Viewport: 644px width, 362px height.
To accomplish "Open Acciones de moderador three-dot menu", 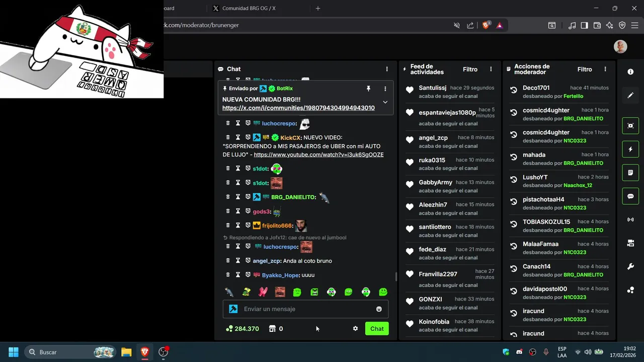I will coord(605,69).
